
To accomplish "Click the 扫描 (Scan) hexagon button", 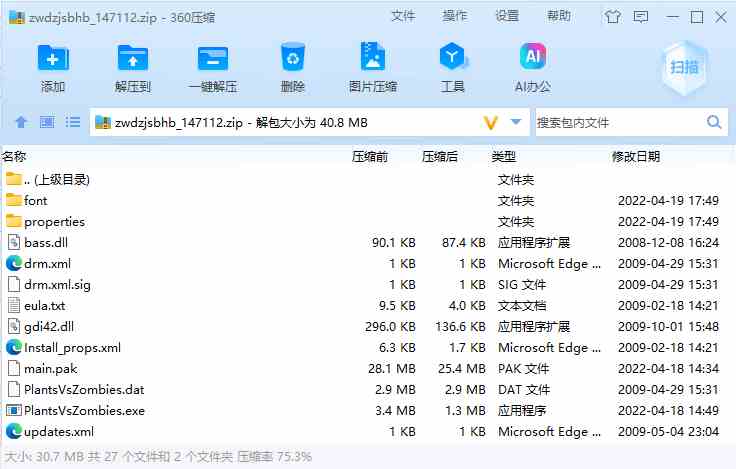I will pos(684,68).
